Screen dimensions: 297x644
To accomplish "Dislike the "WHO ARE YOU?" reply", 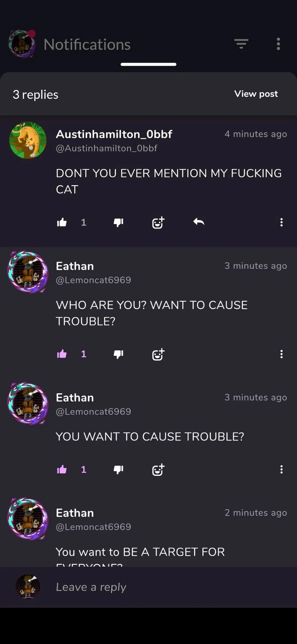I will click(118, 354).
